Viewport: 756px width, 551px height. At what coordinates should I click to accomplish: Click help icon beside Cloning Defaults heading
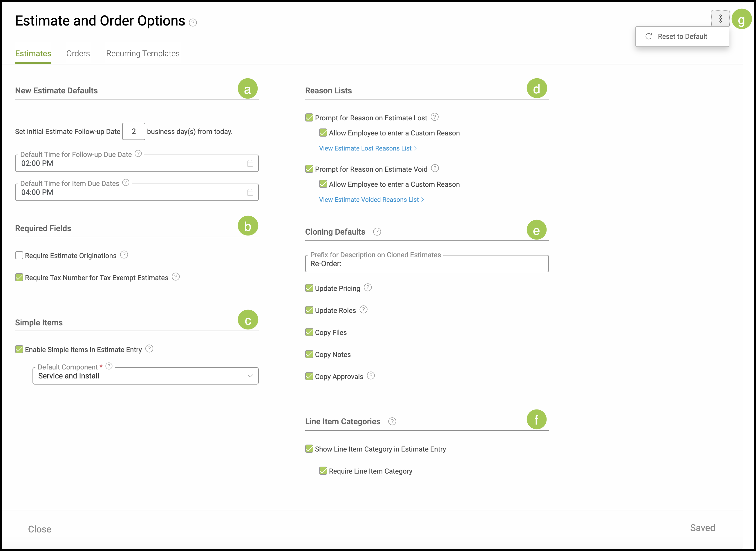click(x=377, y=232)
